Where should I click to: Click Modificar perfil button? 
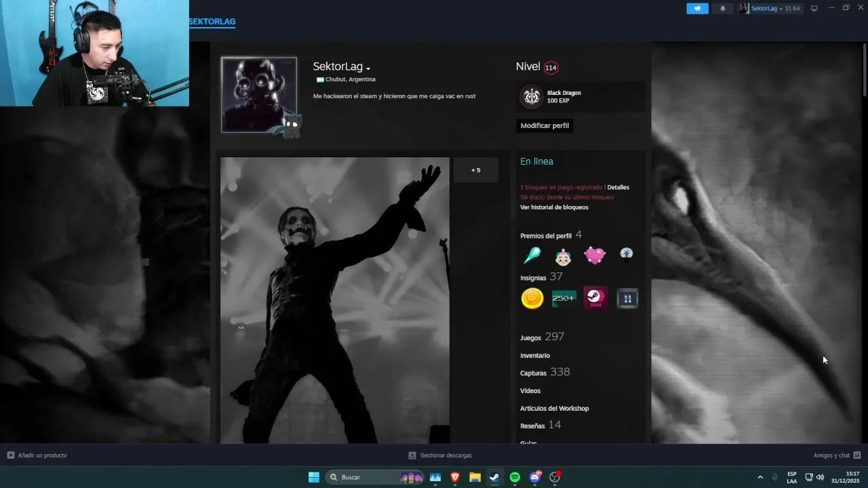click(545, 125)
